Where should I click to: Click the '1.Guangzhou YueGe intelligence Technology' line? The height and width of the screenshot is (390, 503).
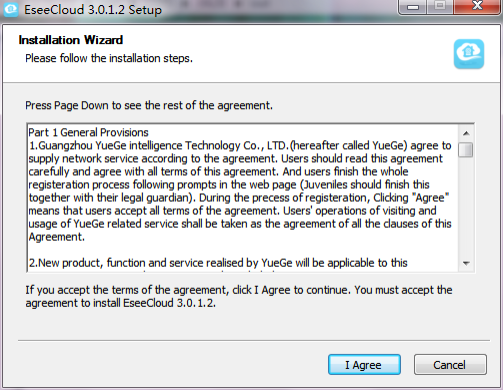(x=240, y=146)
